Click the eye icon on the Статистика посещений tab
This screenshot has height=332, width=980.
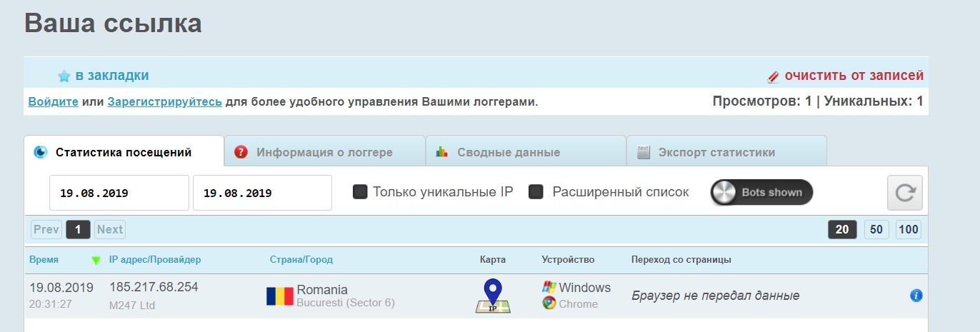click(41, 151)
